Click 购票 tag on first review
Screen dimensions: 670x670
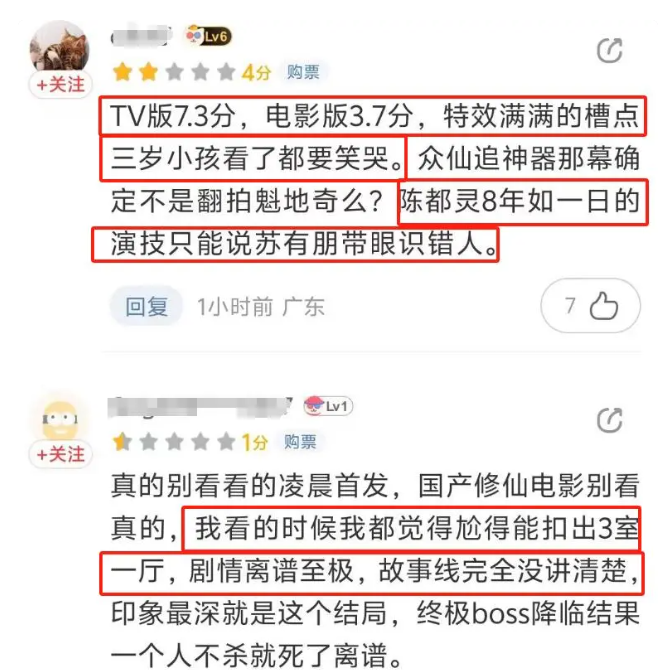pos(303,72)
